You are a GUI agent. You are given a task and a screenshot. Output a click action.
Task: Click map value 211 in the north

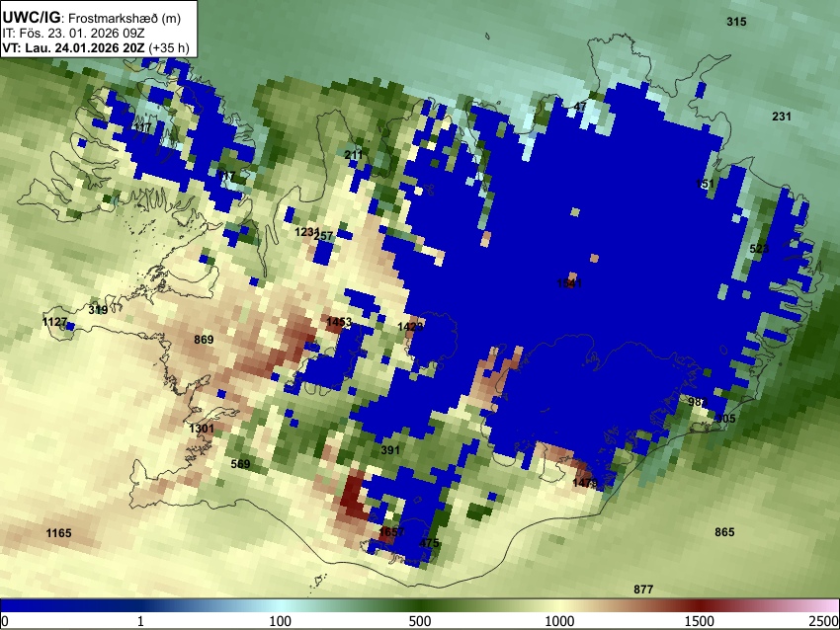[353, 155]
